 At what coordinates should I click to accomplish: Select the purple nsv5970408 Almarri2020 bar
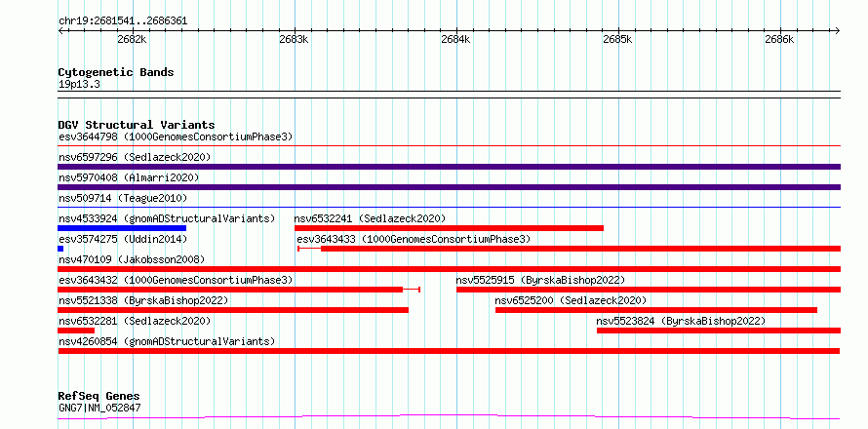click(449, 187)
